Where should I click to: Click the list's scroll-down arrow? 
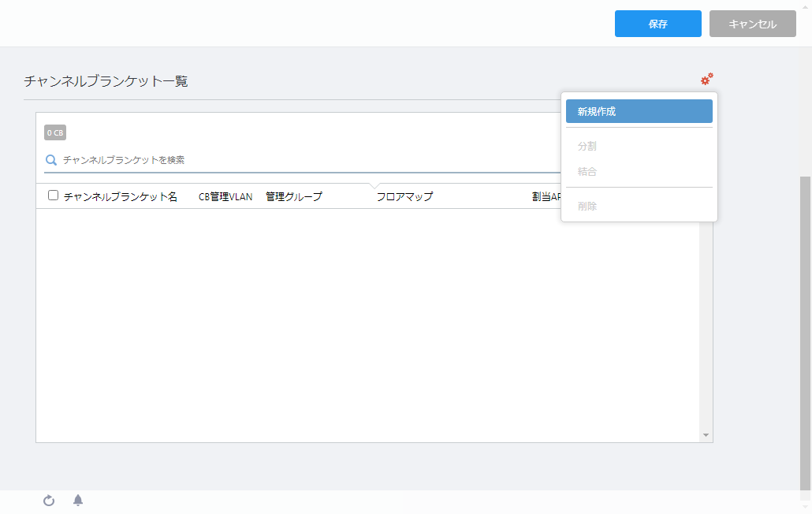(x=706, y=435)
